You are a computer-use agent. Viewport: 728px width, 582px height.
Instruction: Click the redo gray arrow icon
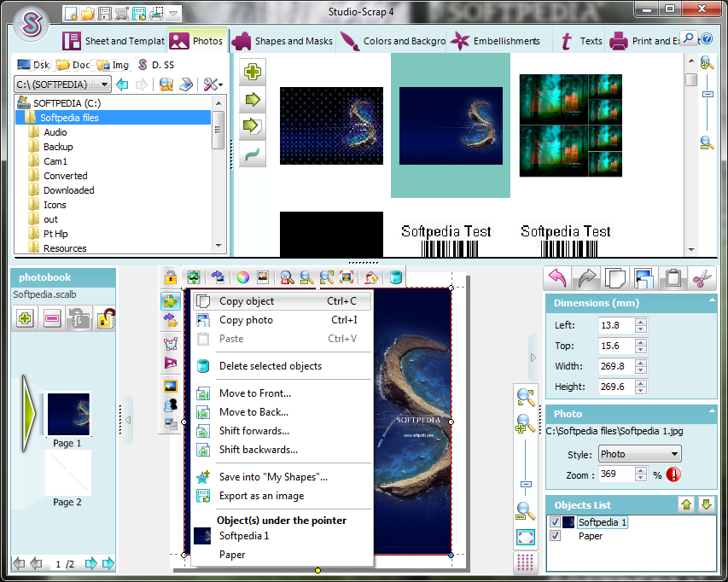(586, 278)
